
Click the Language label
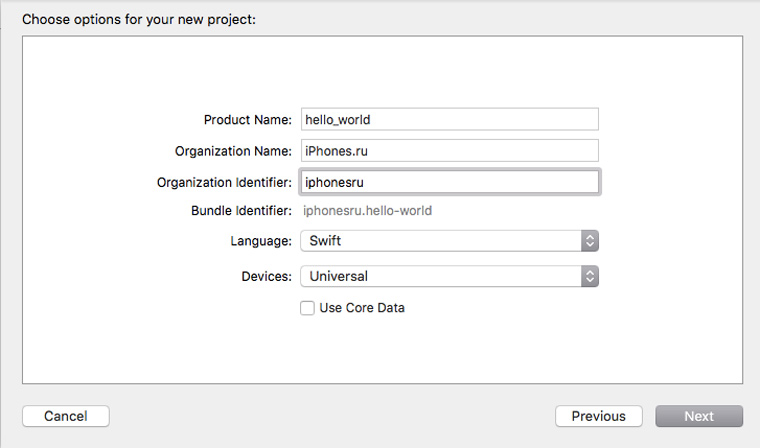261,241
